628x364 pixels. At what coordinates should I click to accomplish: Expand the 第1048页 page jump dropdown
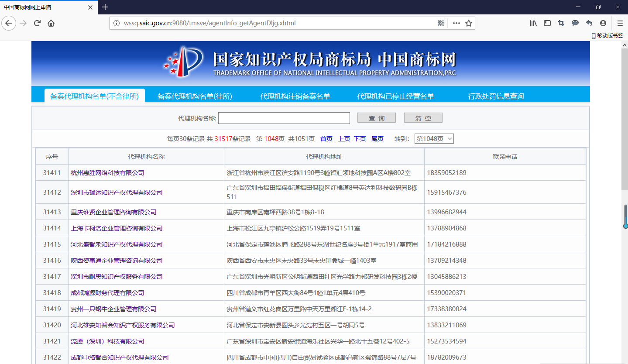(434, 139)
